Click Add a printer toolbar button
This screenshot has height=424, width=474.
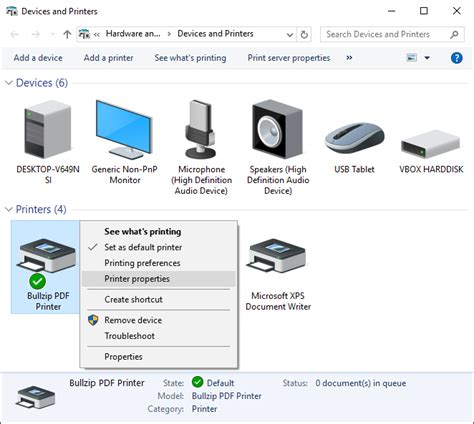108,58
